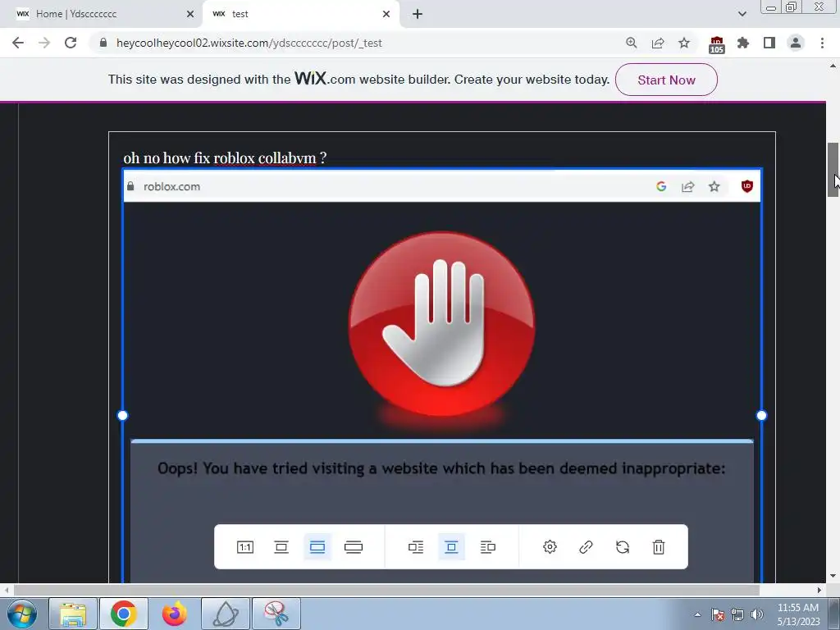Align image to the left with text wrap
Image resolution: width=840 pixels, height=630 pixels.
416,547
